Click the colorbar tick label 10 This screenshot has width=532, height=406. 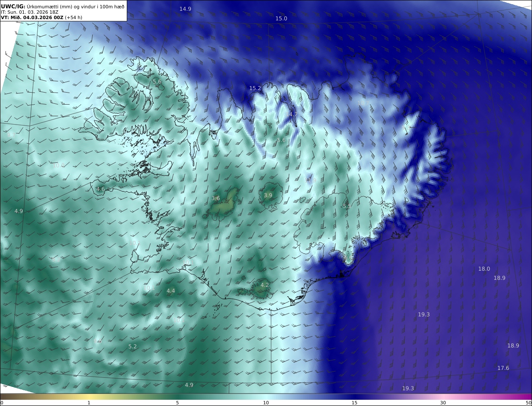266,403
